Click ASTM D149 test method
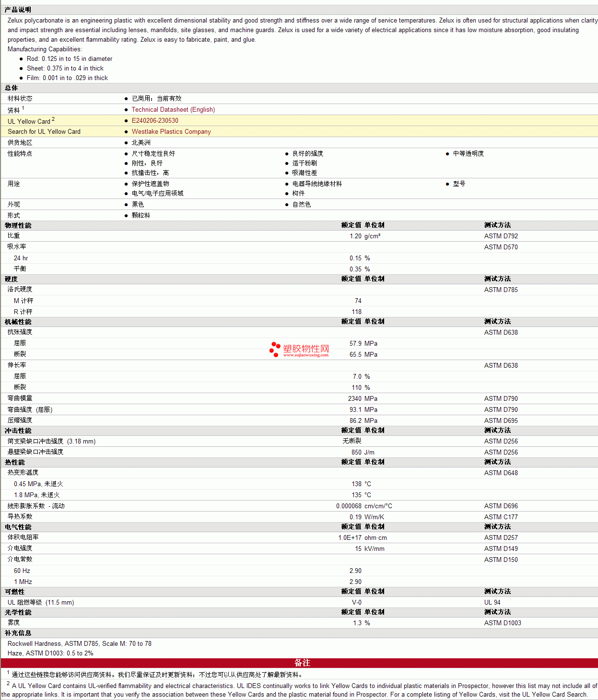This screenshot has height=700, width=598. click(501, 548)
